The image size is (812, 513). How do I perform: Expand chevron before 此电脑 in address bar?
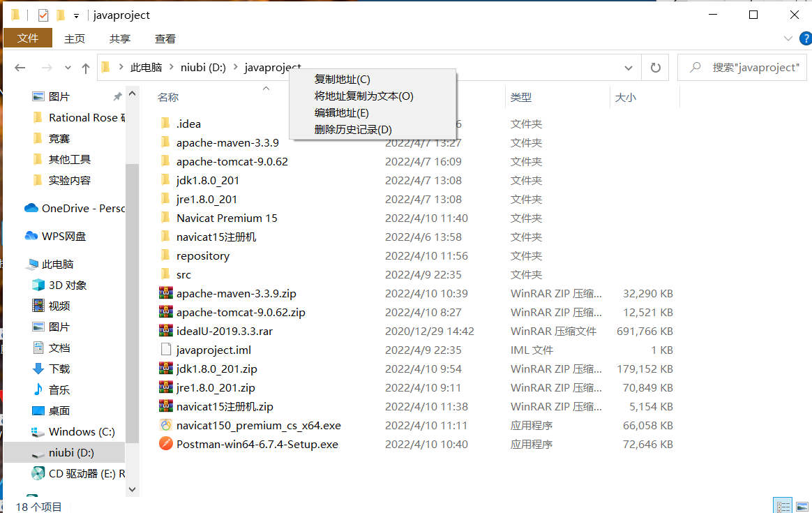(x=121, y=67)
